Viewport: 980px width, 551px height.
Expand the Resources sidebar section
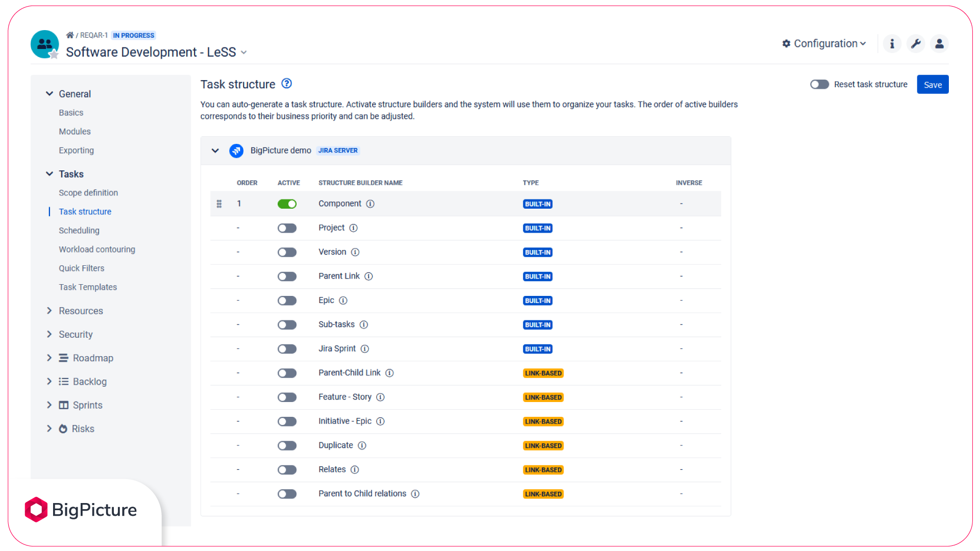coord(50,311)
